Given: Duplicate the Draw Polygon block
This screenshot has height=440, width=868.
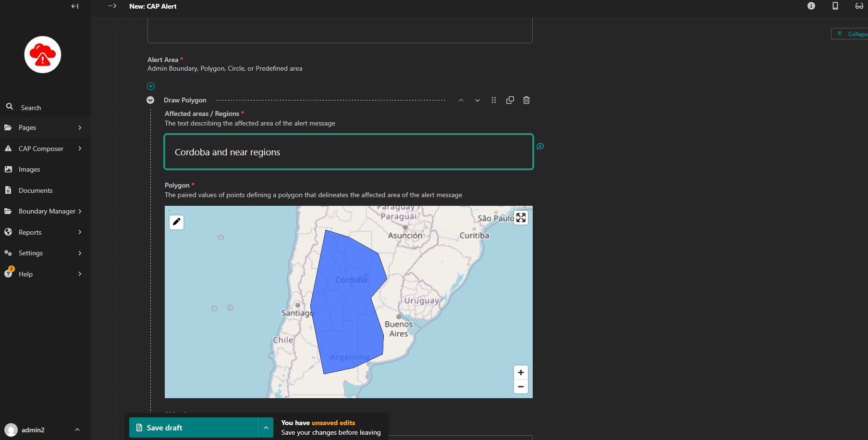Looking at the screenshot, I should (510, 100).
